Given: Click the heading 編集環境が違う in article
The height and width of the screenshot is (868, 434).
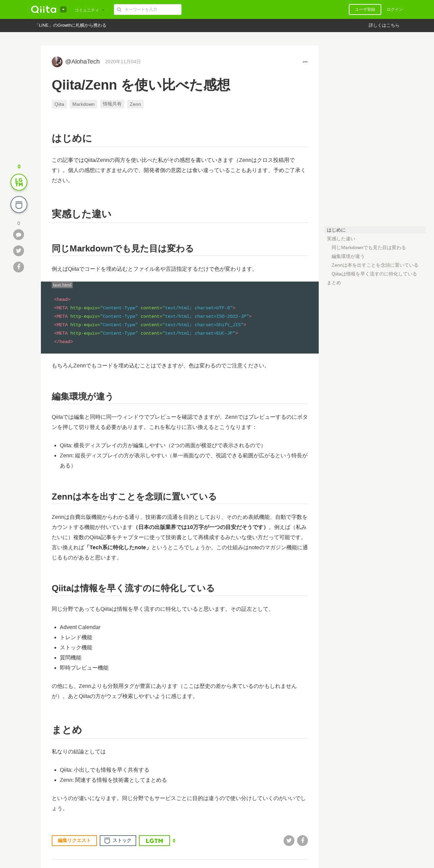Looking at the screenshot, I should tap(82, 396).
